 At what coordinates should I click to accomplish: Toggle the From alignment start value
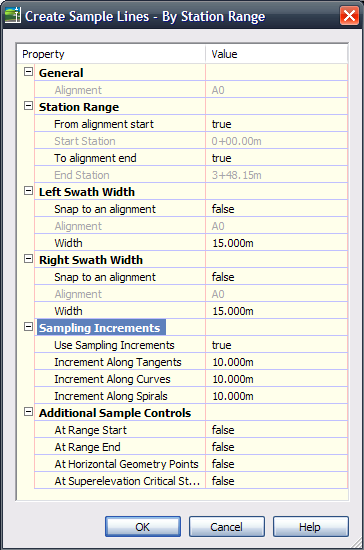coord(276,124)
